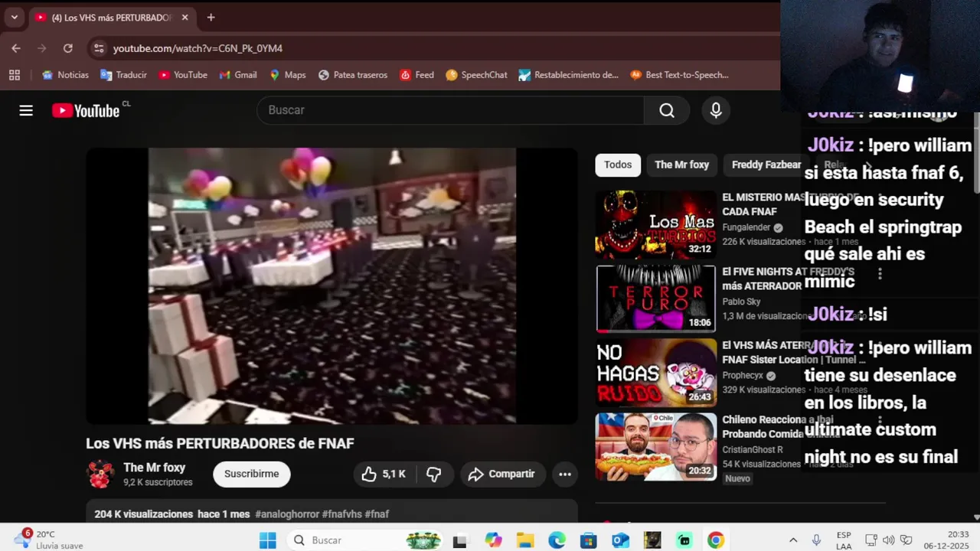
Task: Click the video player frame
Action: coord(332,285)
